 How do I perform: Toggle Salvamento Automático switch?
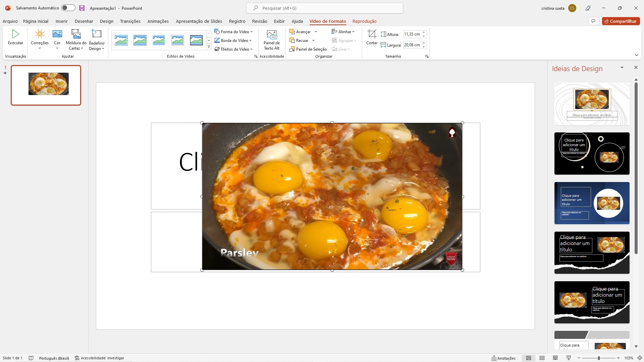pyautogui.click(x=68, y=8)
